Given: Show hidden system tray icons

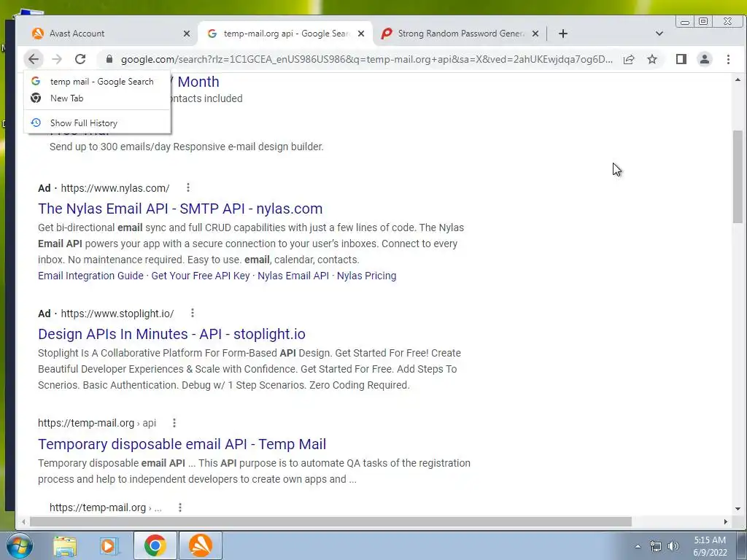Looking at the screenshot, I should point(638,546).
